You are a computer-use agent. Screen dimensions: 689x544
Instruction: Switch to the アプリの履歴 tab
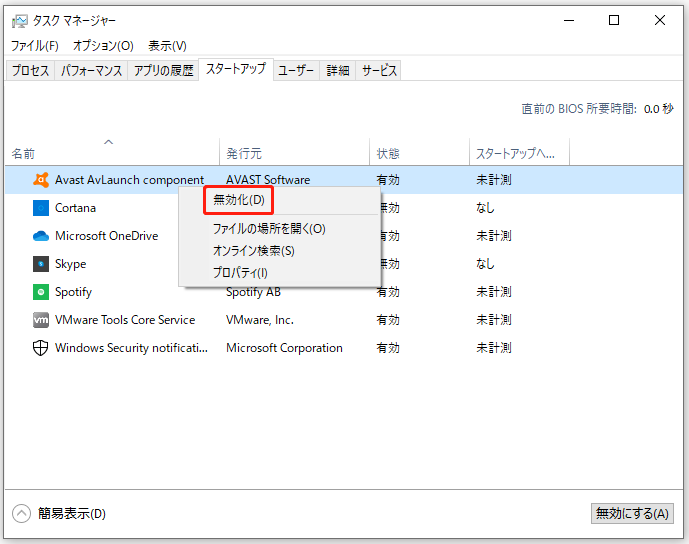pyautogui.click(x=163, y=70)
